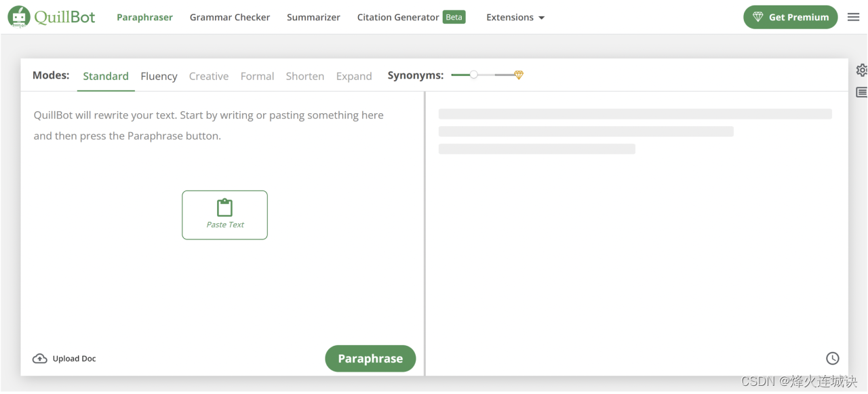Switch to Formal mode
868x394 pixels.
(257, 76)
